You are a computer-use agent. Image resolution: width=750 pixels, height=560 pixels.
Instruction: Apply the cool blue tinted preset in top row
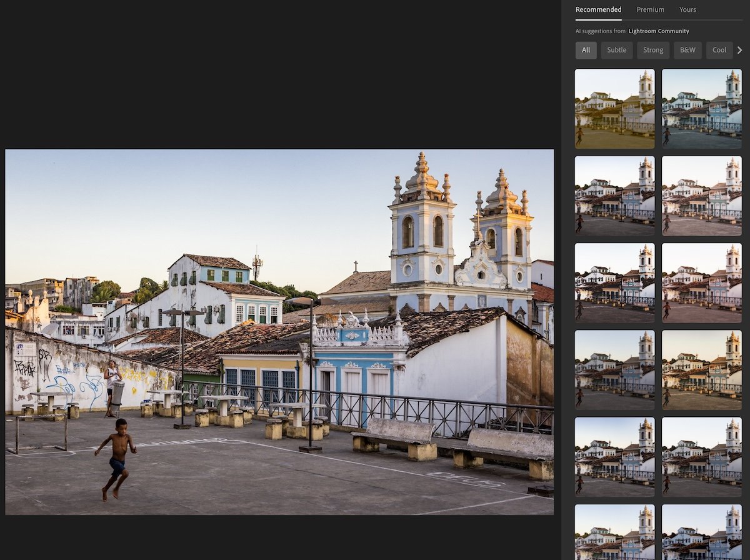coord(701,109)
